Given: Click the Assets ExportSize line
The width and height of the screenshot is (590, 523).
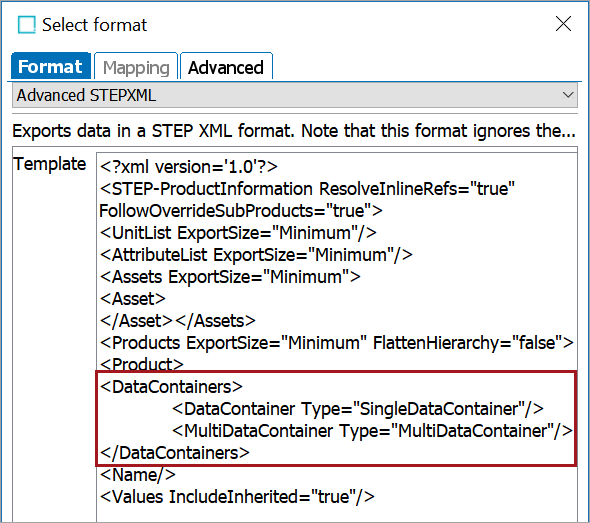Looking at the screenshot, I should (230, 277).
